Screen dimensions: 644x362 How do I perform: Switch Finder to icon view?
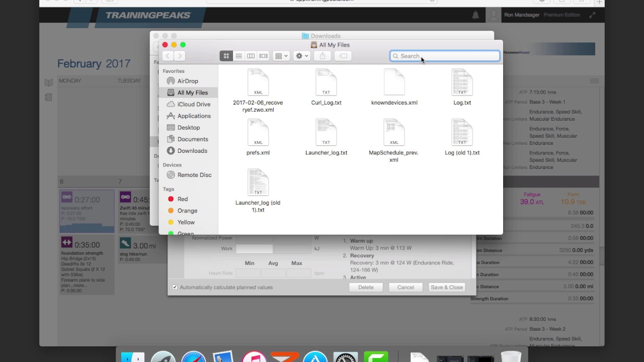(x=226, y=56)
